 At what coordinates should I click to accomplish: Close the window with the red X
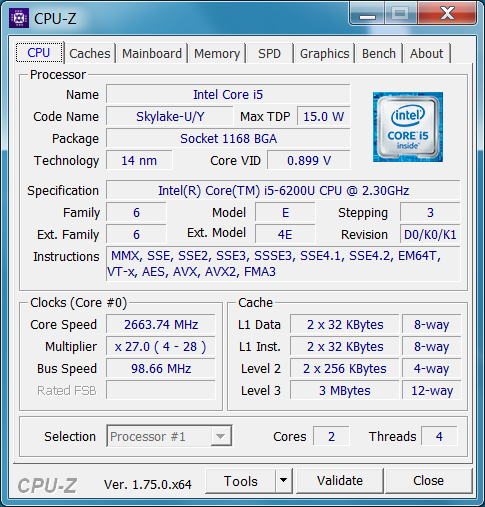pyautogui.click(x=447, y=14)
